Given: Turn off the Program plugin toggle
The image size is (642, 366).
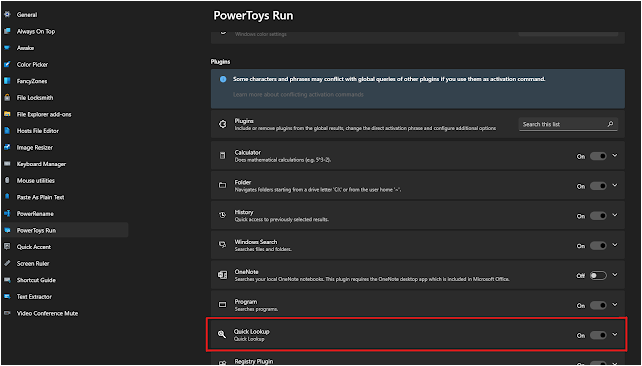Looking at the screenshot, I should click(598, 305).
